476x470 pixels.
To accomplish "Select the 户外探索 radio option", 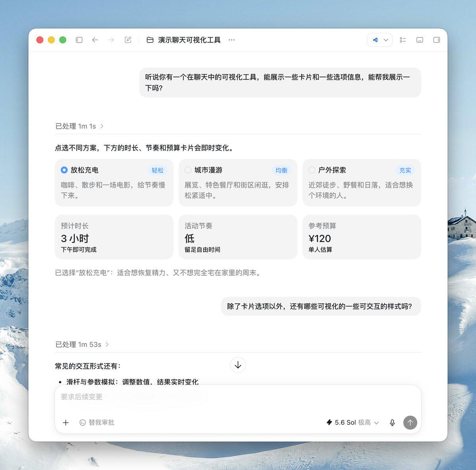I will point(312,170).
